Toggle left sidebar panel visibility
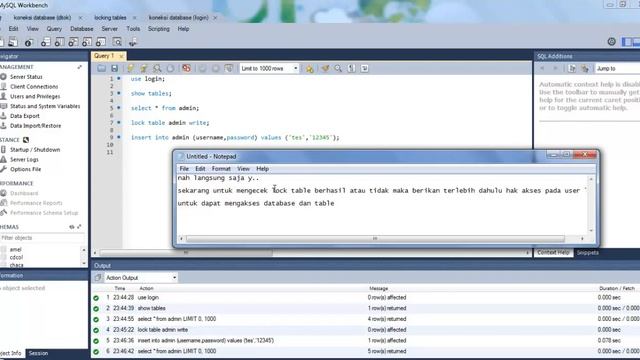Image resolution: width=640 pixels, height=360 pixels. point(627,42)
